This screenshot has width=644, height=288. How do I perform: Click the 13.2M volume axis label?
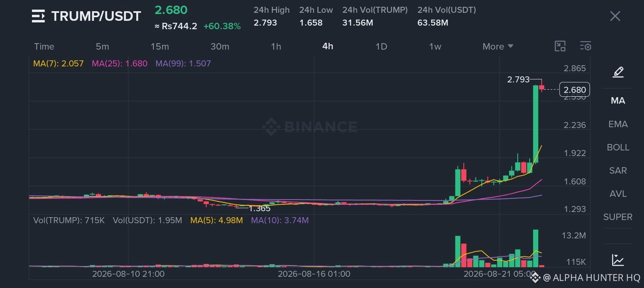pyautogui.click(x=574, y=236)
